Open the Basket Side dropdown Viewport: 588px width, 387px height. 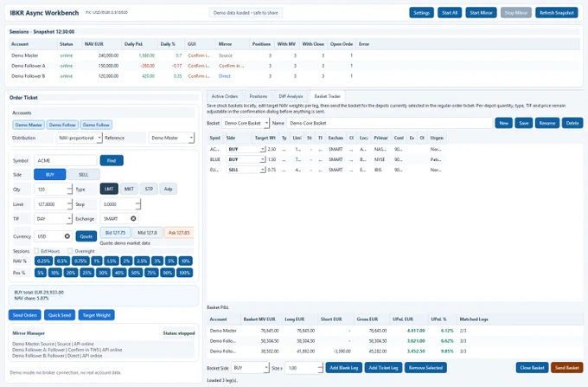click(251, 368)
